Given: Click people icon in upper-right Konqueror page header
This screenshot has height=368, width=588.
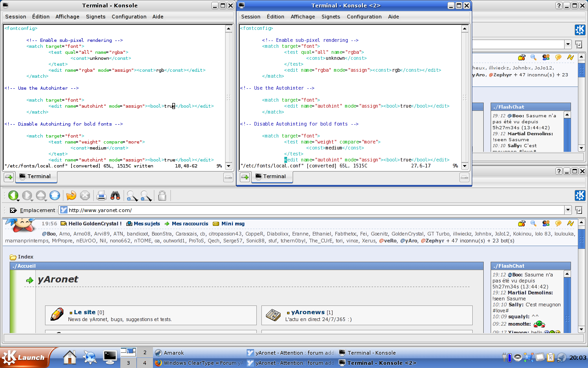Looking at the screenshot, I should (546, 57).
